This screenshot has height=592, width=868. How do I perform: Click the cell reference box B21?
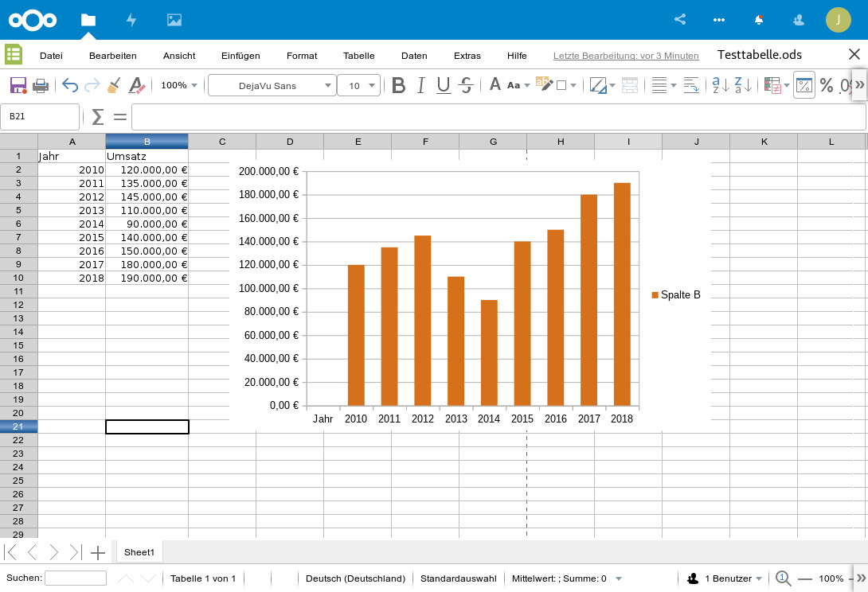tap(40, 117)
